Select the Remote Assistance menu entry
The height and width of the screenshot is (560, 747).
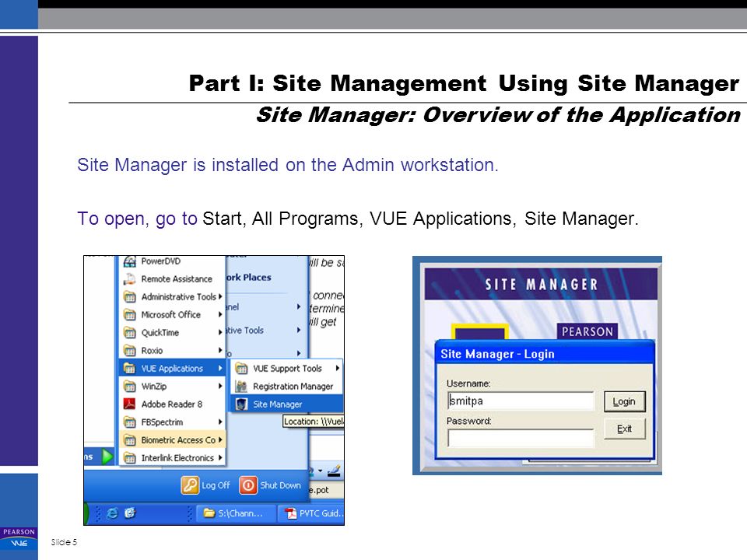point(172,279)
